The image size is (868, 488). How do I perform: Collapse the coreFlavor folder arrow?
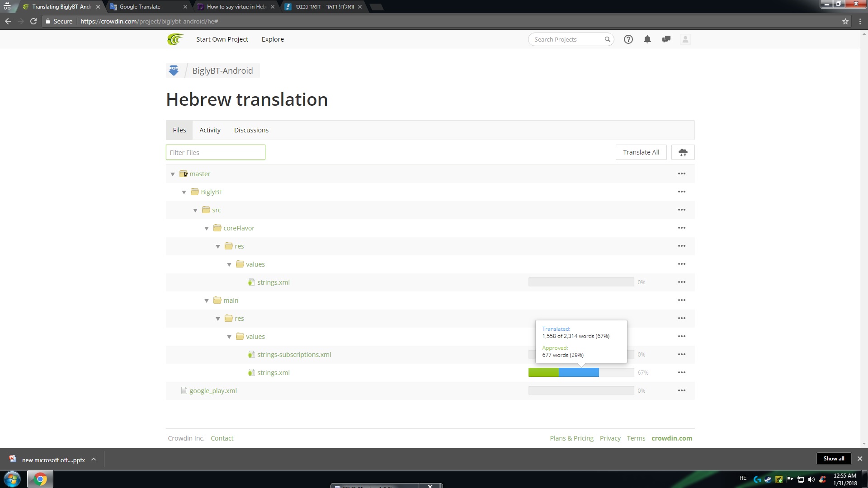click(207, 228)
